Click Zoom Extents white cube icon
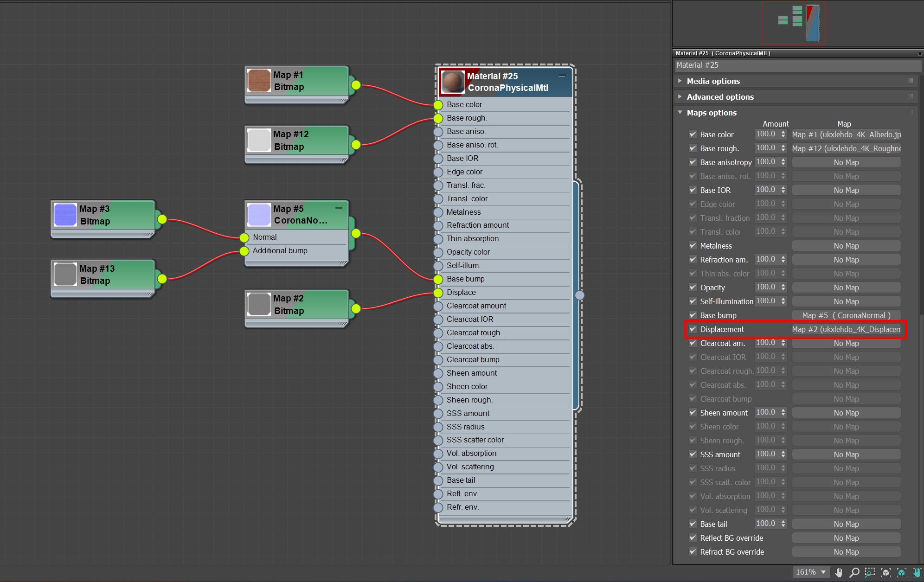The height and width of the screenshot is (582, 924). tap(885, 572)
